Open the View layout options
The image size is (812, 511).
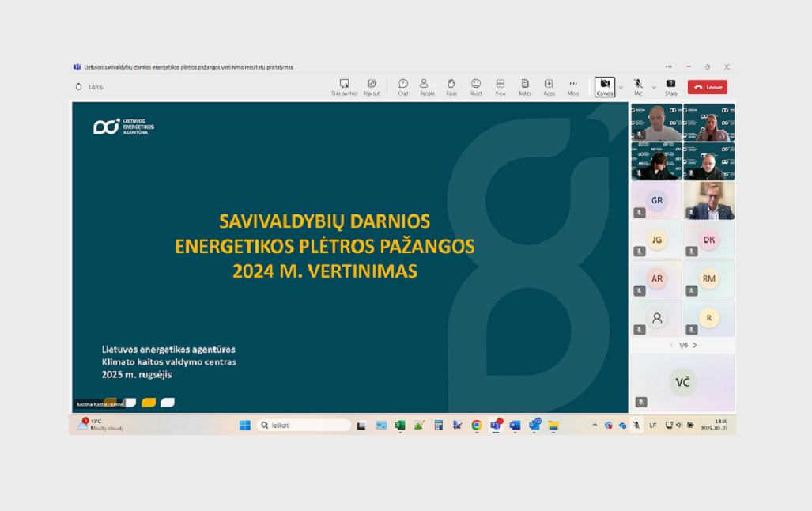pos(500,87)
